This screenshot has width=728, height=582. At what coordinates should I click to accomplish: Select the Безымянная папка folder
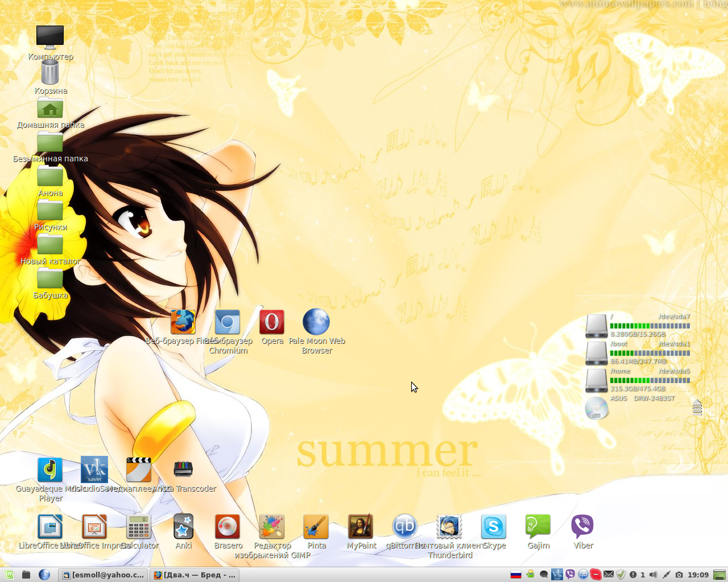(50, 142)
